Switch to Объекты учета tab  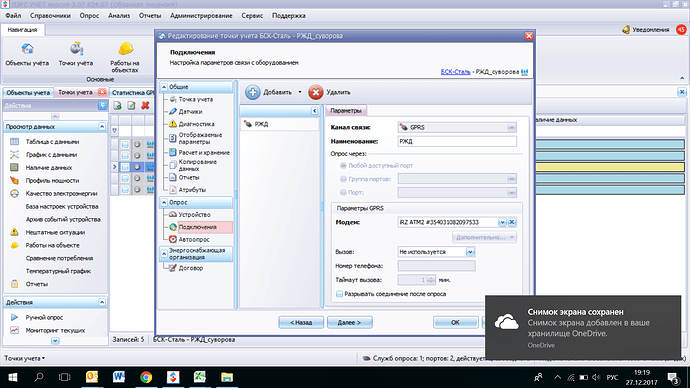[x=28, y=92]
